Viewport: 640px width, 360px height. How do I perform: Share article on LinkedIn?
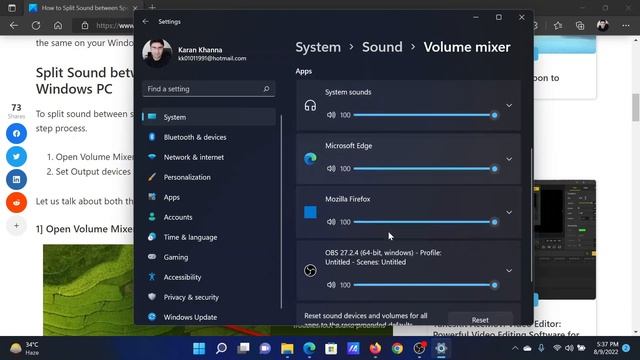(x=16, y=180)
